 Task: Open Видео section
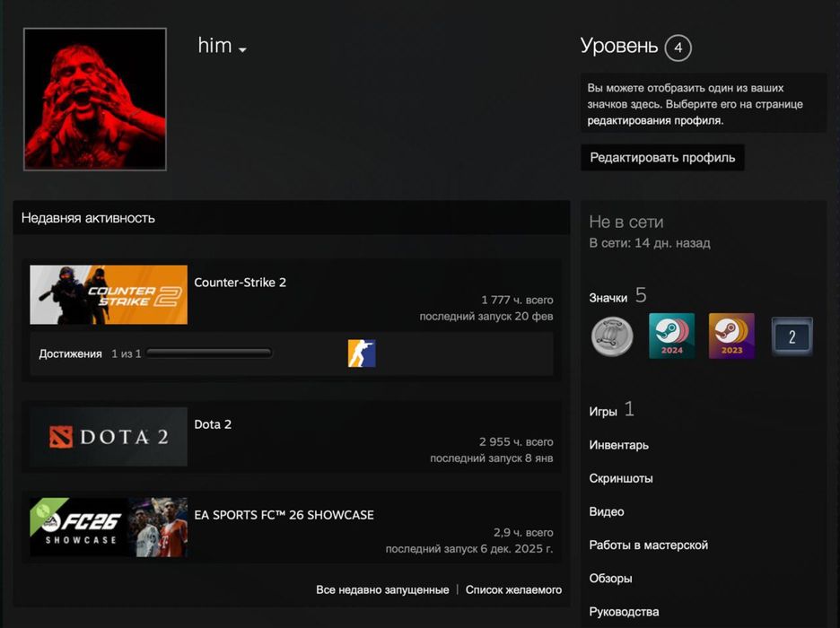click(x=607, y=511)
